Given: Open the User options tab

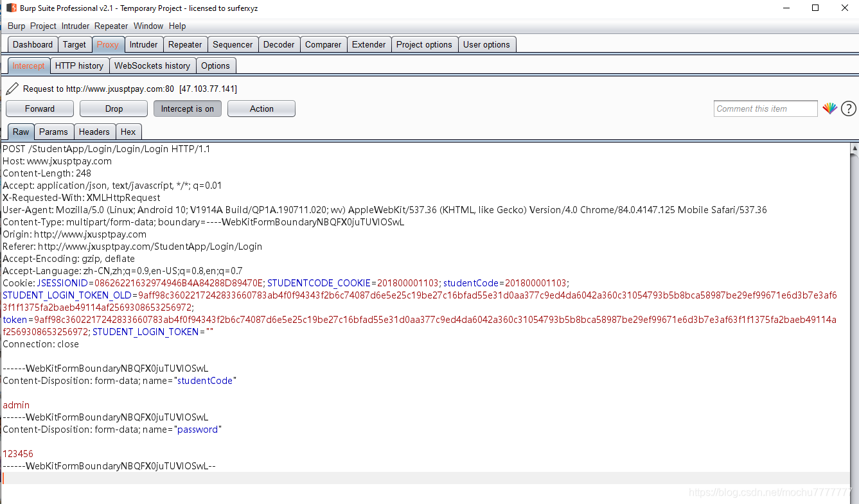Looking at the screenshot, I should click(x=486, y=44).
